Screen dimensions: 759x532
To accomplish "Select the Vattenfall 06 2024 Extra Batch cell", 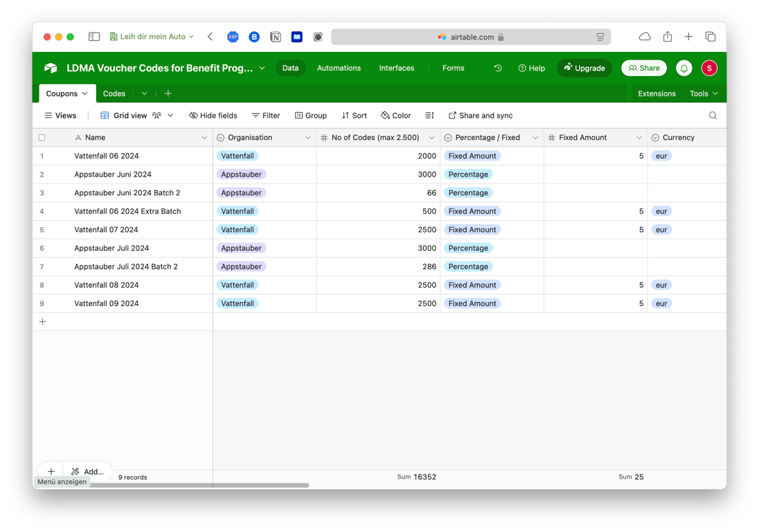I will tap(127, 211).
